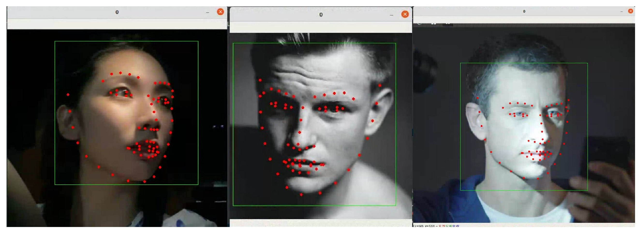Click title "0" above man in blue hoodie
This screenshot has height=234, width=644.
click(524, 12)
